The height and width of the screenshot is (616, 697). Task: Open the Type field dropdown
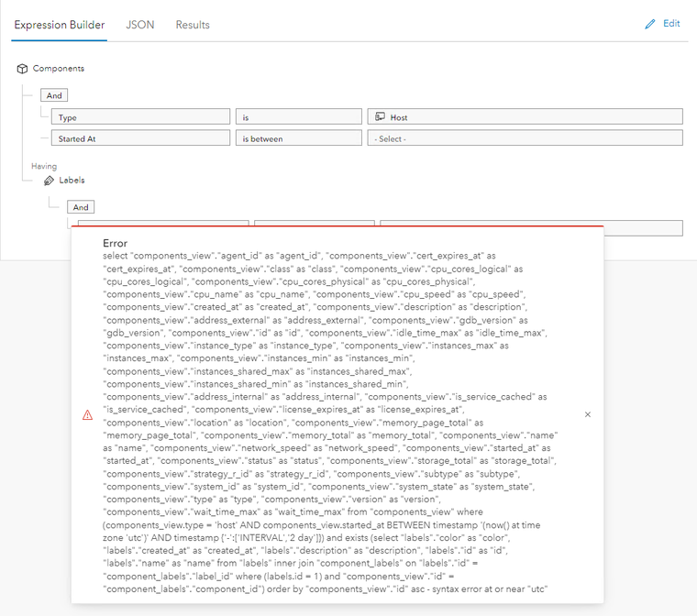point(140,116)
